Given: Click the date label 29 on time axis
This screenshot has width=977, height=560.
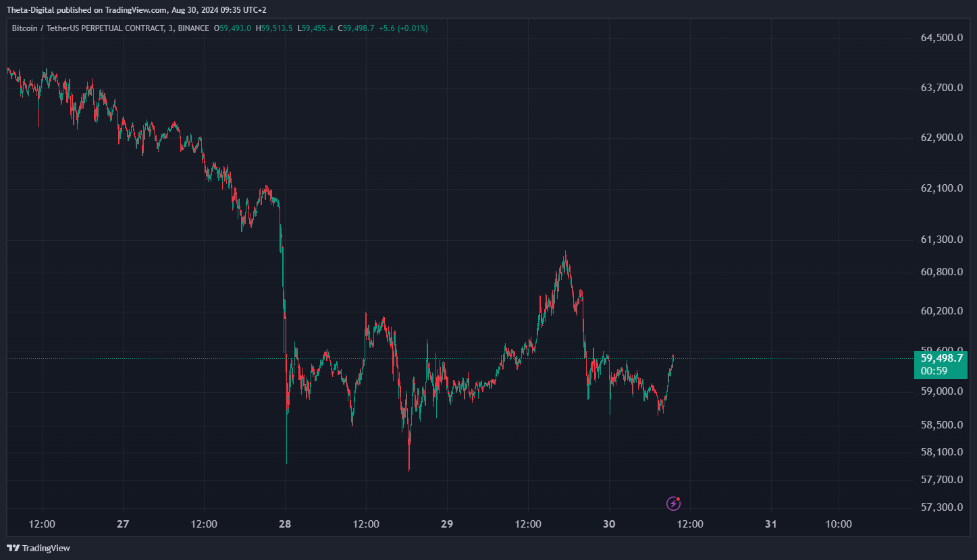Looking at the screenshot, I should tap(447, 524).
